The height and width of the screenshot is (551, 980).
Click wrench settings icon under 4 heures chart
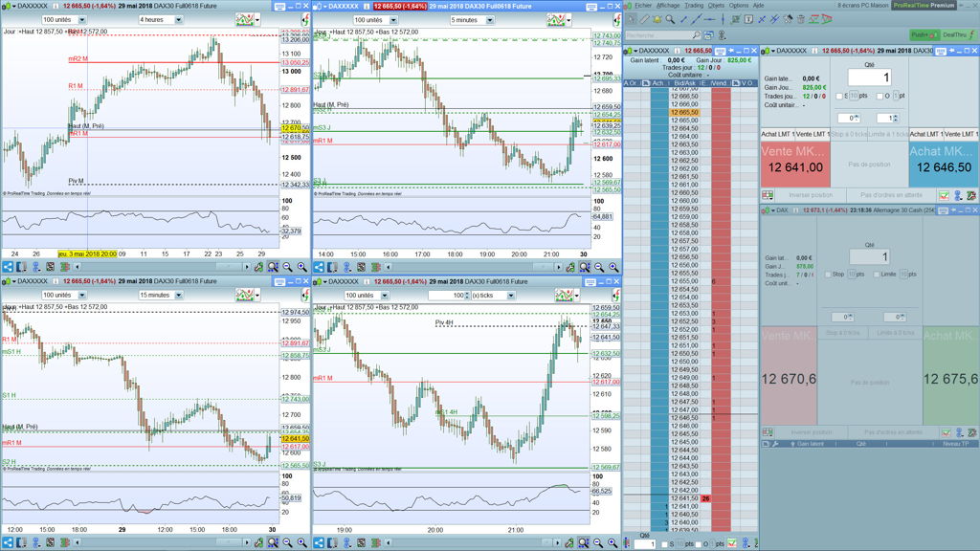[258, 267]
